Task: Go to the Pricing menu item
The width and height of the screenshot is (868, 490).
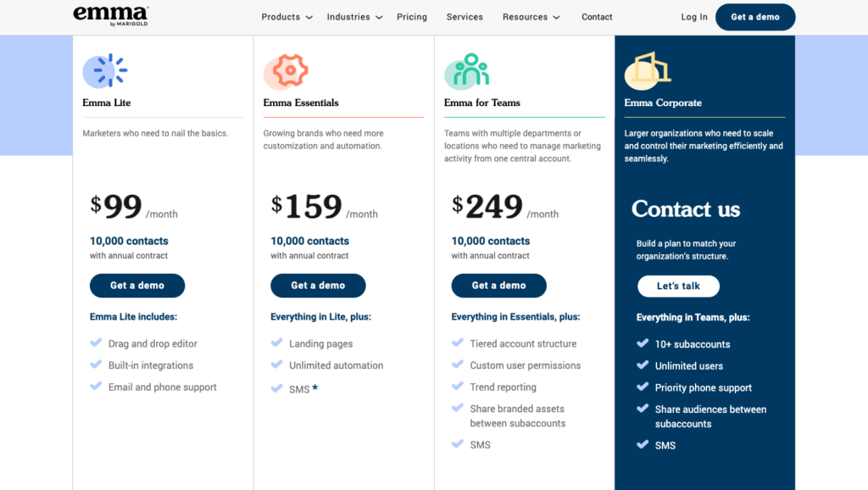Action: (x=412, y=17)
